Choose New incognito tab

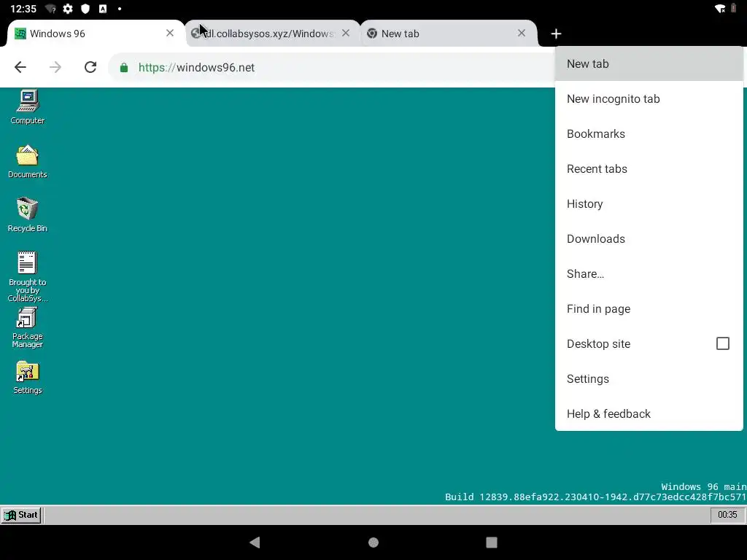pos(649,98)
